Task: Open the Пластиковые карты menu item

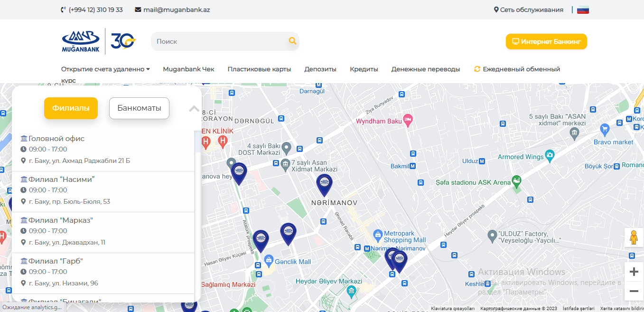Action: point(259,69)
